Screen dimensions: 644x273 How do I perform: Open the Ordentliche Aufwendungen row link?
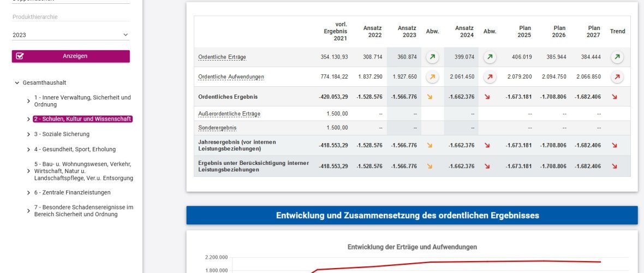click(x=231, y=77)
